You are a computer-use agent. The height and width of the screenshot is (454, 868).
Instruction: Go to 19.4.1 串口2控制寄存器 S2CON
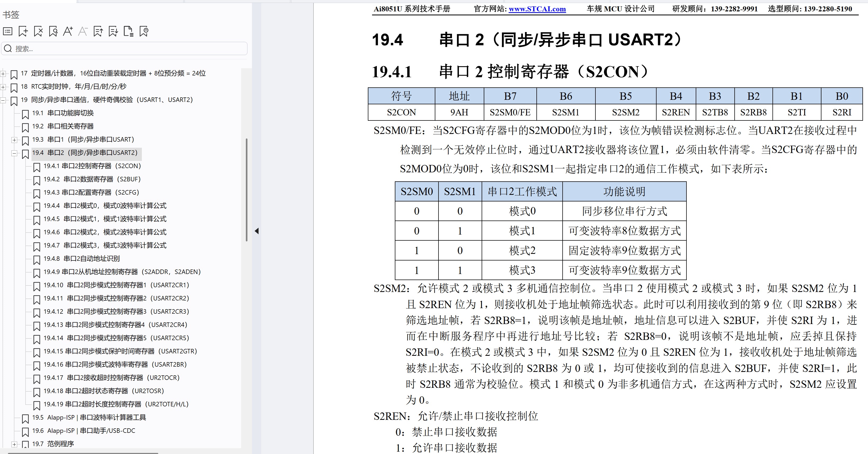(92, 166)
